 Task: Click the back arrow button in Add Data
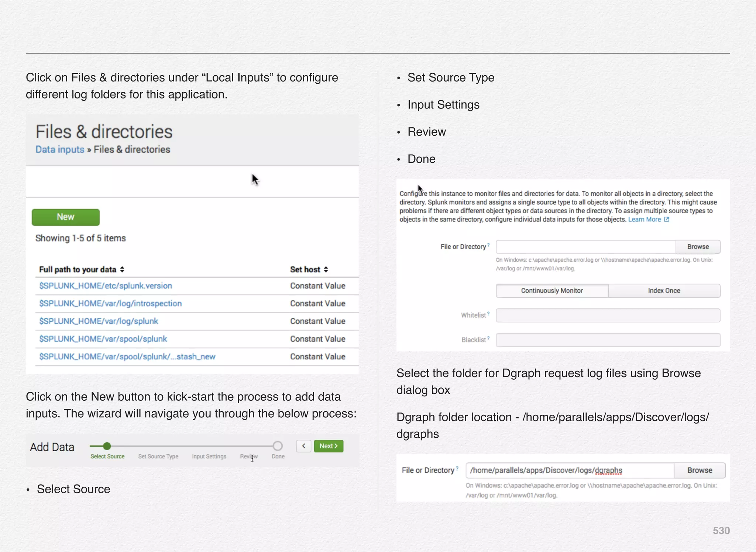point(303,446)
